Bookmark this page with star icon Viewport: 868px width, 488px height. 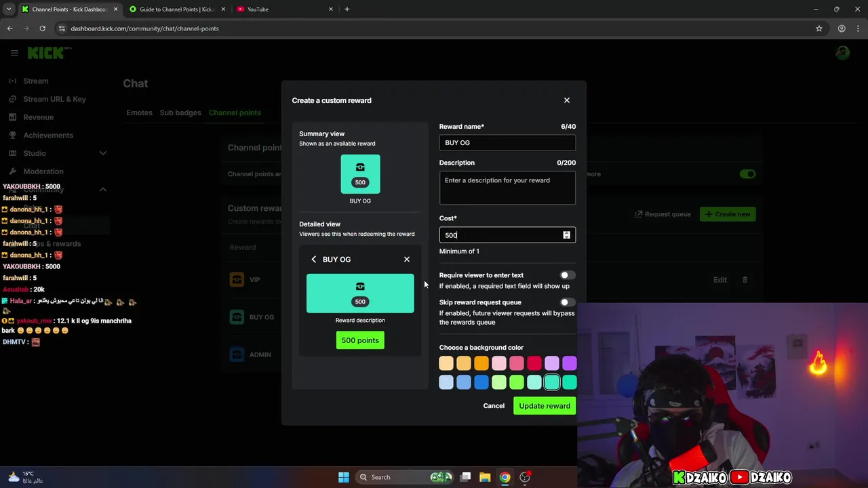(819, 28)
